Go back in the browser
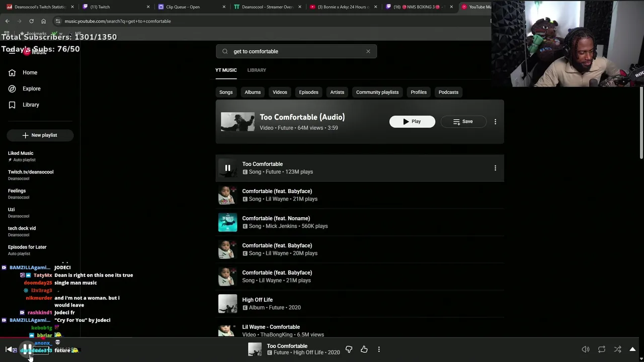The height and width of the screenshot is (362, 644). [7, 21]
